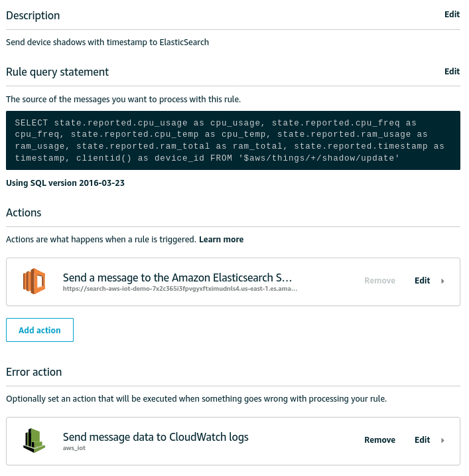The width and height of the screenshot is (469, 476).
Task: Click the Add action button
Action: coord(40,330)
